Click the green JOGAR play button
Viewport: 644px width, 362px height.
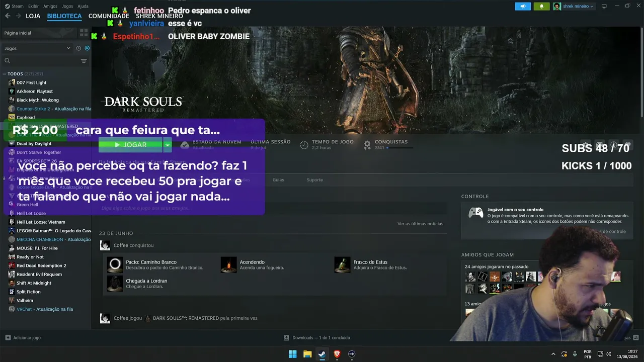(x=130, y=145)
